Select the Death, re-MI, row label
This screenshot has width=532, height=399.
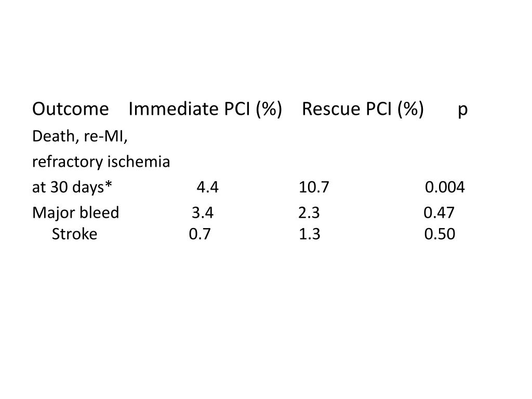pyautogui.click(x=79, y=137)
